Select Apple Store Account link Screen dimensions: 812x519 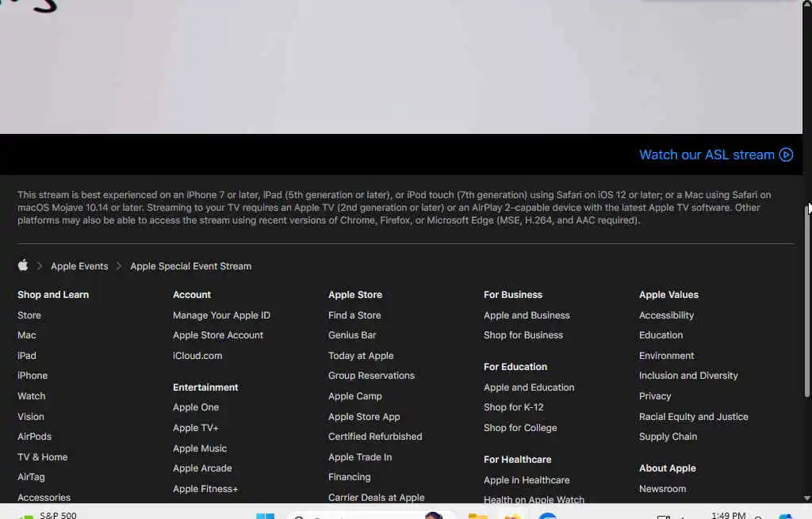pyautogui.click(x=218, y=335)
